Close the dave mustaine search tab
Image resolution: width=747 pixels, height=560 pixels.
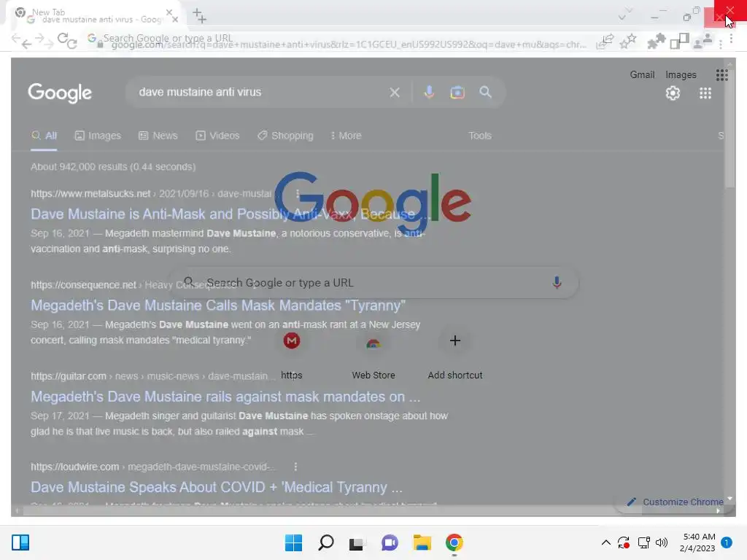point(175,20)
